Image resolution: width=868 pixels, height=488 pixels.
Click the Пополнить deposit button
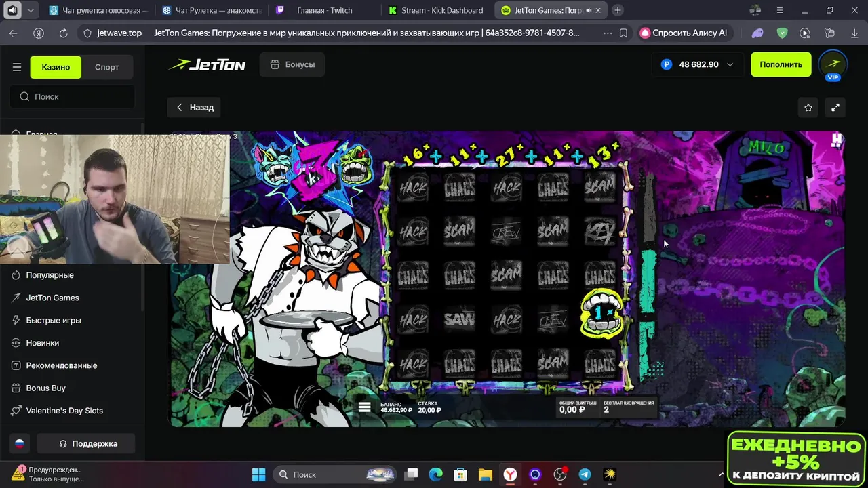(x=781, y=64)
